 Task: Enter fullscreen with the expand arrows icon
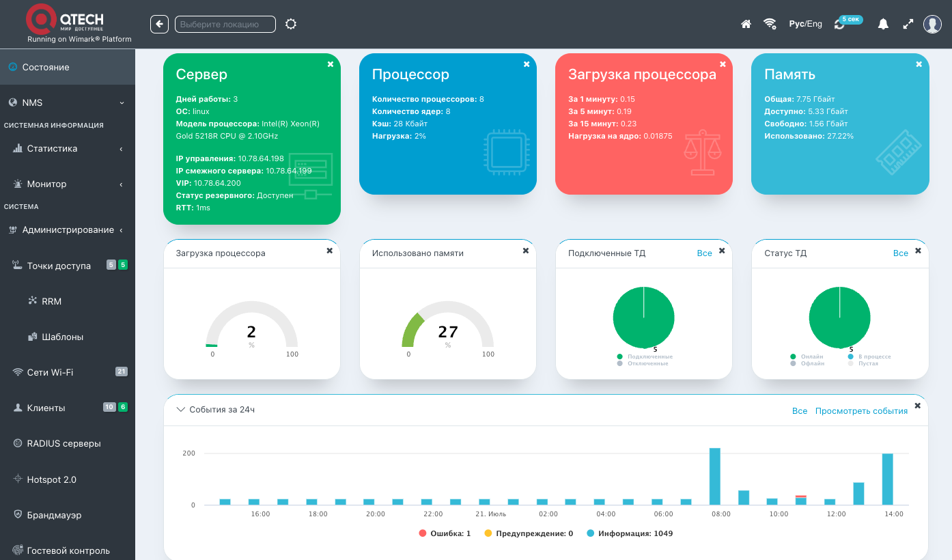click(x=908, y=24)
